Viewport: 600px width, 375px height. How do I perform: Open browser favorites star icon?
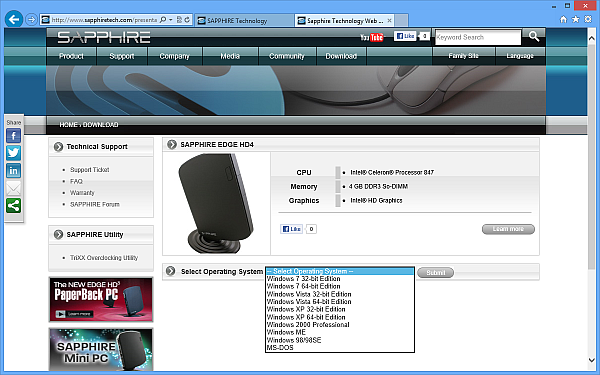pyautogui.click(x=576, y=19)
